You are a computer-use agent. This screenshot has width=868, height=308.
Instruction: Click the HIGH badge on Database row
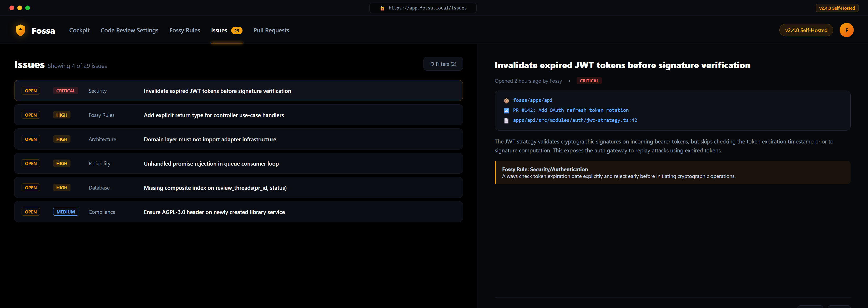pos(62,188)
